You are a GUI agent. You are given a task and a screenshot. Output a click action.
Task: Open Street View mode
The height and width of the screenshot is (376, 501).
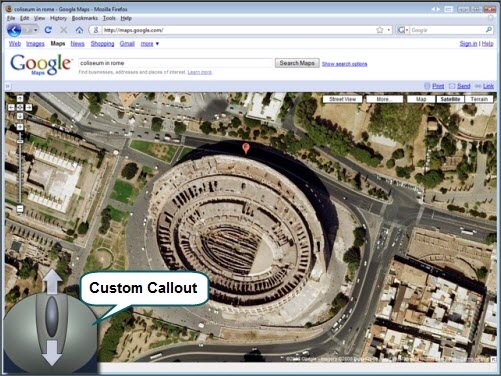click(x=343, y=99)
